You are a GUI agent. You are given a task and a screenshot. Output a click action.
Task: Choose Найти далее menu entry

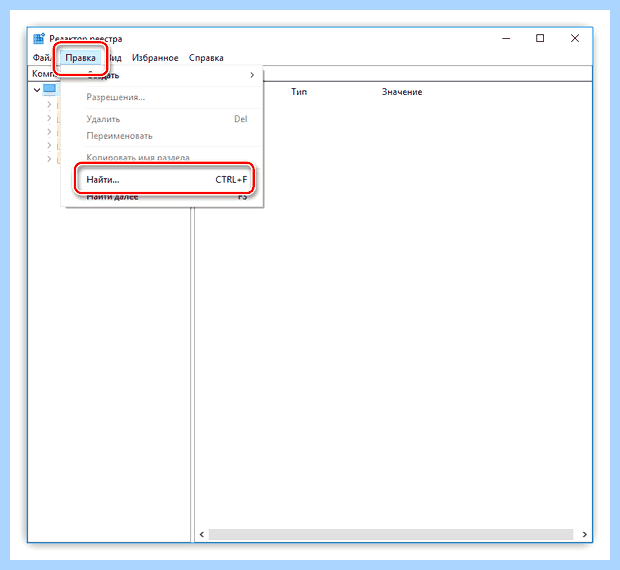click(x=163, y=197)
